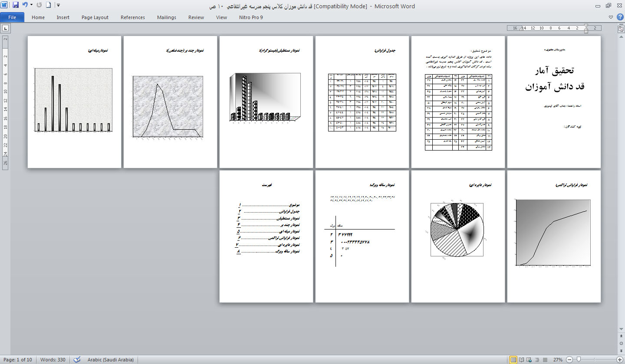Open Microsoft Word Help question mark

coord(620,17)
